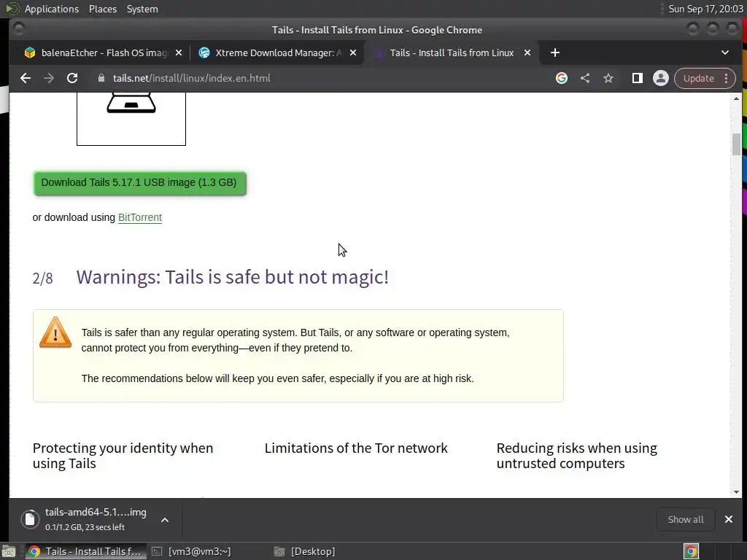The width and height of the screenshot is (747, 560).
Task: Download Tails 5.17.1 USB image
Action: pos(139,183)
